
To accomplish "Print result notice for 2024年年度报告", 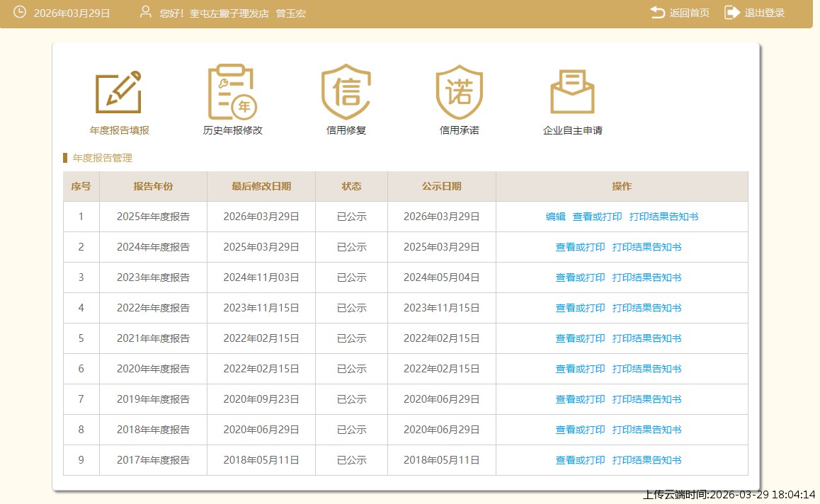I will pyautogui.click(x=647, y=247).
